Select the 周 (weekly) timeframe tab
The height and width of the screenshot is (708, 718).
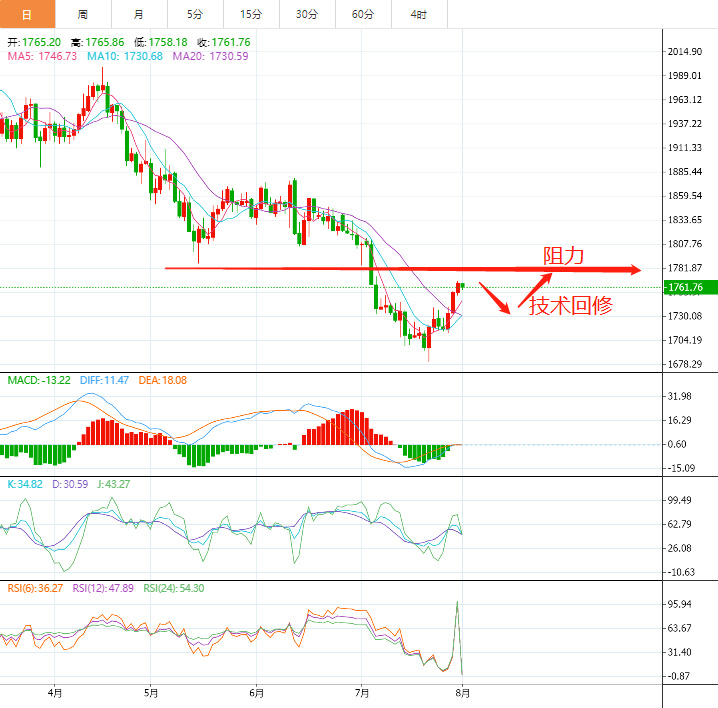click(82, 15)
